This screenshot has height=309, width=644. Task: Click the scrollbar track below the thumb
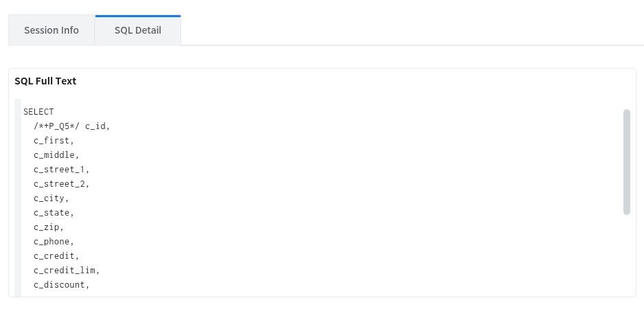[626, 254]
